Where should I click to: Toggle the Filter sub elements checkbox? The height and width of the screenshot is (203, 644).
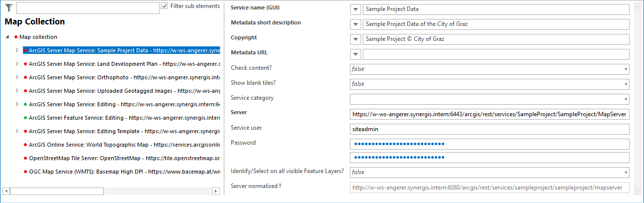[165, 6]
